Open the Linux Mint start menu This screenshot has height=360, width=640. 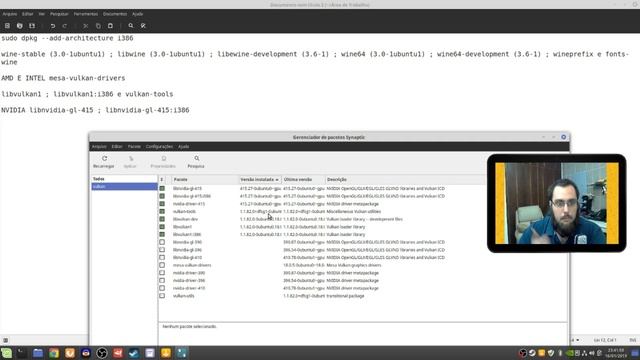pos(7,353)
